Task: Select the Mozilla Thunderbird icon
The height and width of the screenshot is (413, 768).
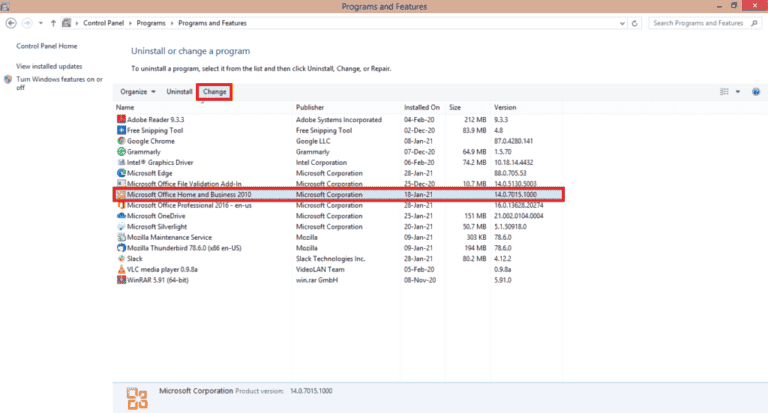Action: click(x=120, y=247)
